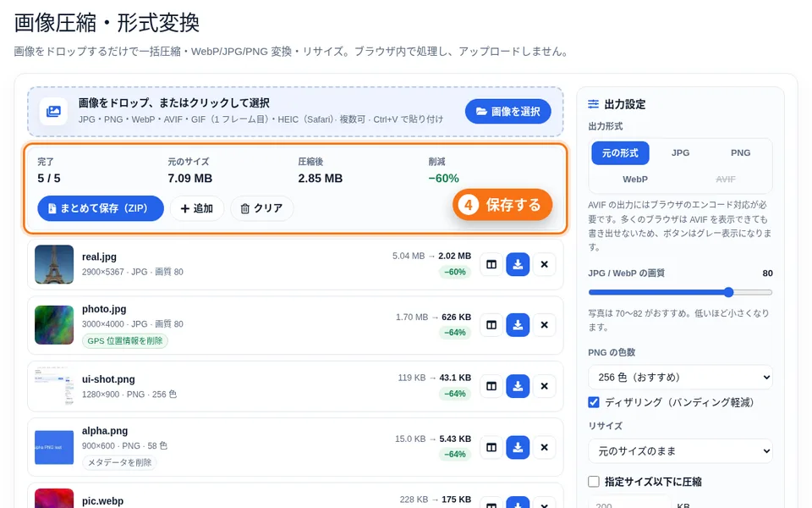The image size is (812, 508).
Task: Click the 追加 button to add images
Action: click(x=197, y=208)
